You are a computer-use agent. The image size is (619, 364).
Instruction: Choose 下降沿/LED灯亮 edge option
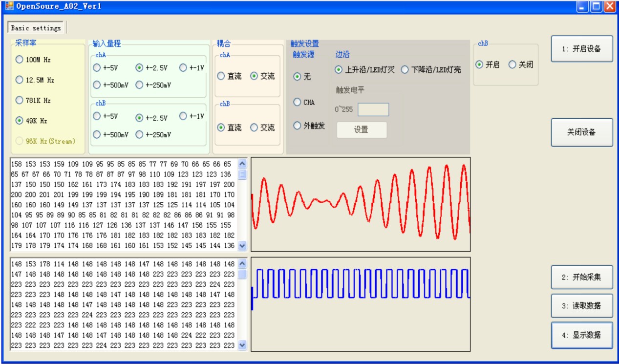click(430, 70)
